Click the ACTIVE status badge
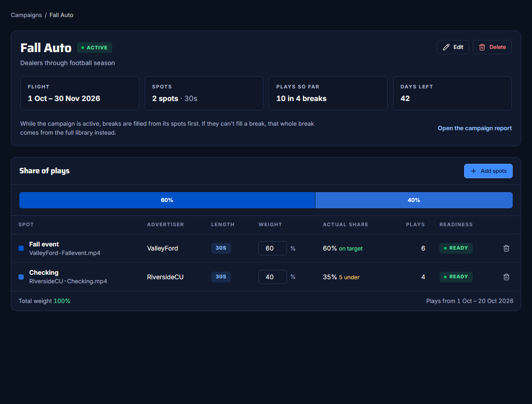Screen dimensions: 532x404 [x=94, y=48]
